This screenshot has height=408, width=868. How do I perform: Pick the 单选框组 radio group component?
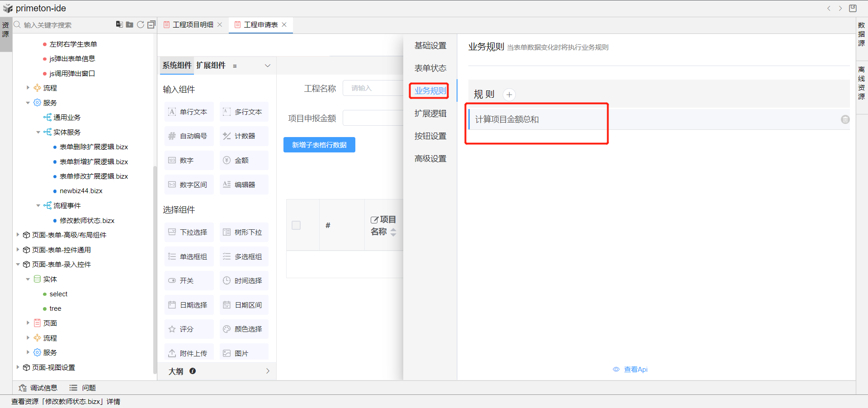[189, 256]
